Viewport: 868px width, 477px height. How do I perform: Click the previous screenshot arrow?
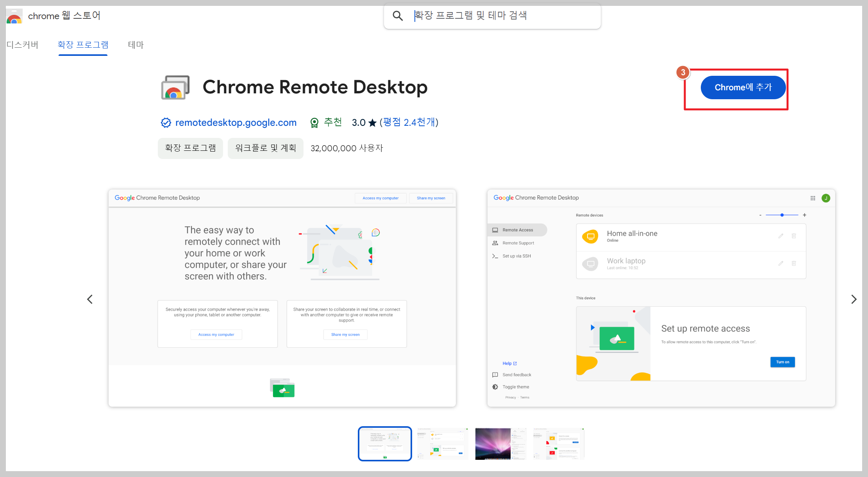[90, 299]
